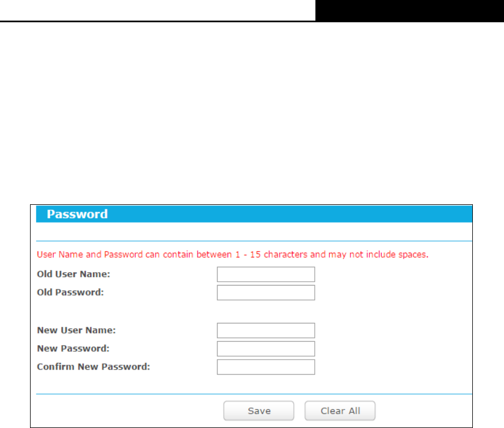Click the 'Password' heading title text
The image size is (504, 428).
pos(77,214)
